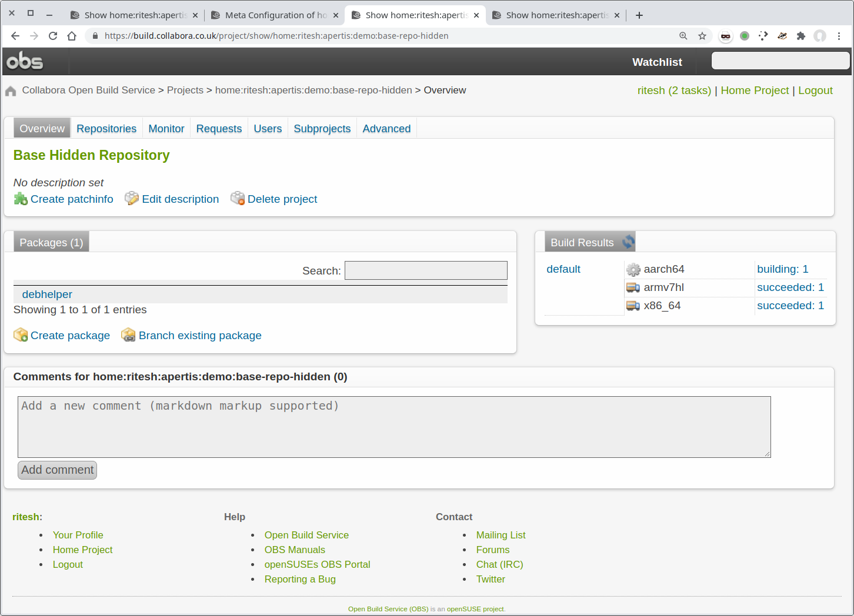
Task: Click the armv7hl truck status icon
Action: (633, 287)
